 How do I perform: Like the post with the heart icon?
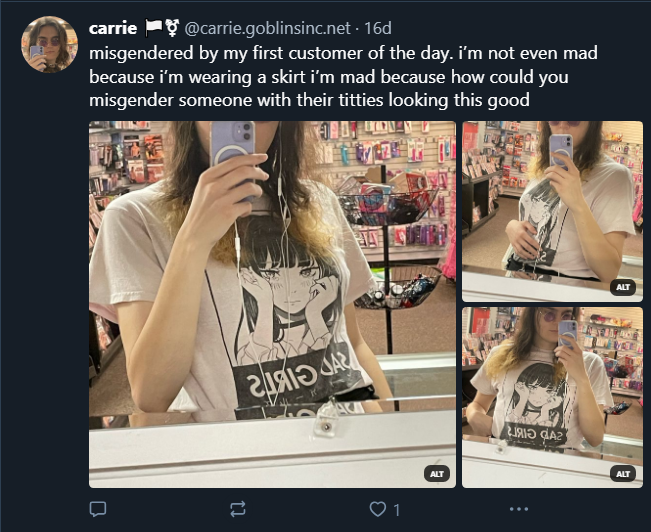tap(377, 509)
